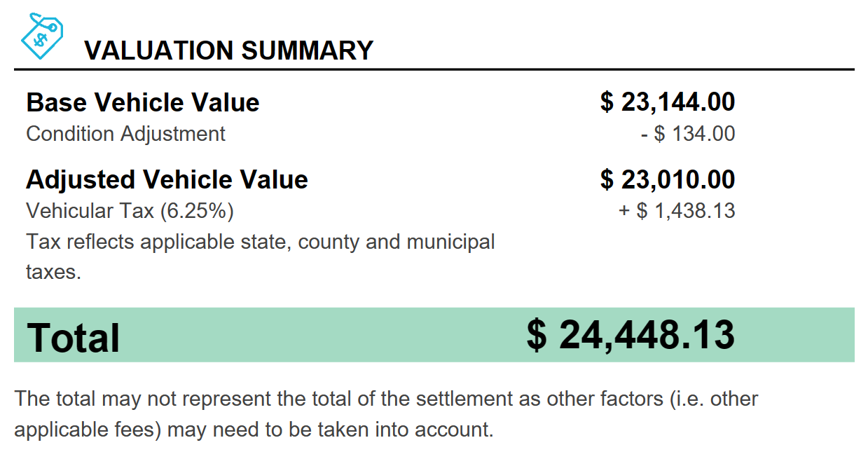
Task: Select the - $ 134.00 adjustment amount
Action: pyautogui.click(x=688, y=134)
